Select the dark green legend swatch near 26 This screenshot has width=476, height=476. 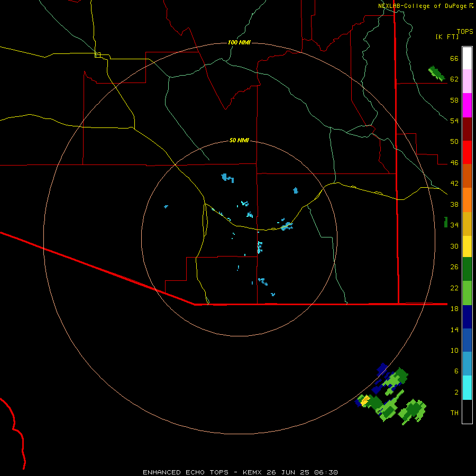tap(467, 269)
